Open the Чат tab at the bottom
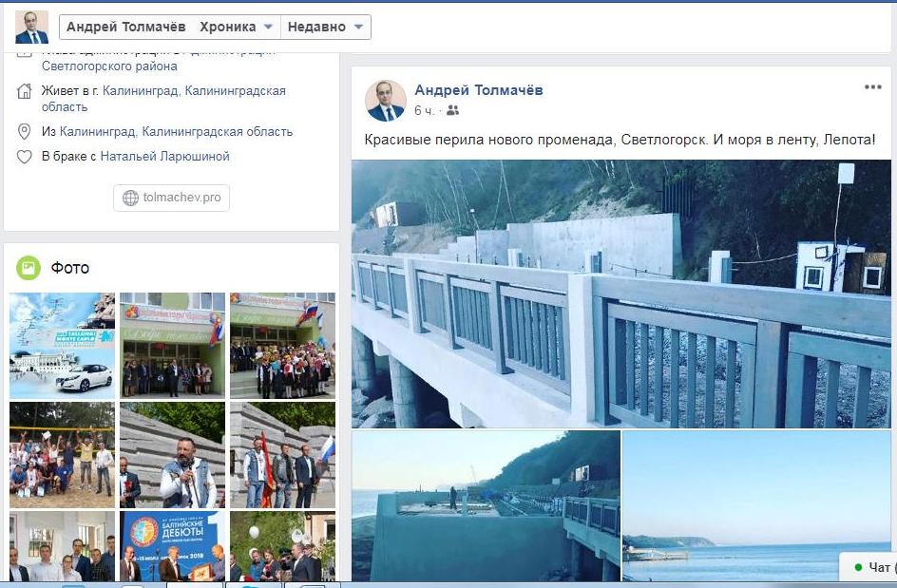The width and height of the screenshot is (897, 588). tap(868, 567)
